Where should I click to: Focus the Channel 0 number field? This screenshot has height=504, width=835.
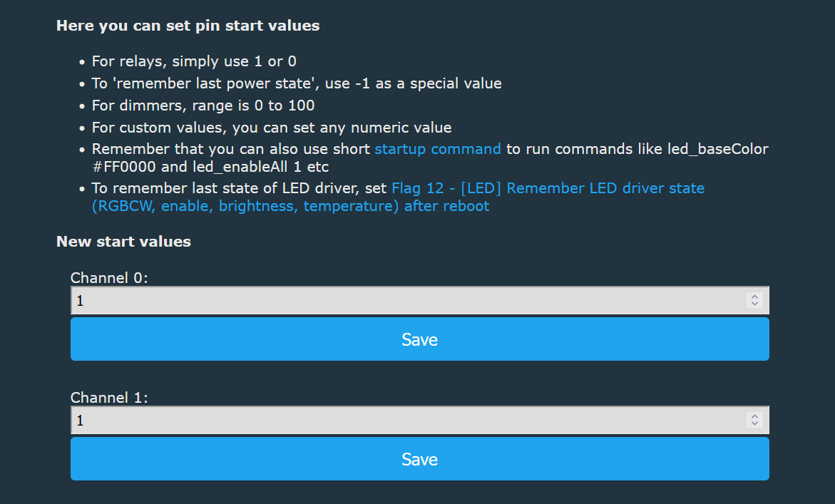406,301
